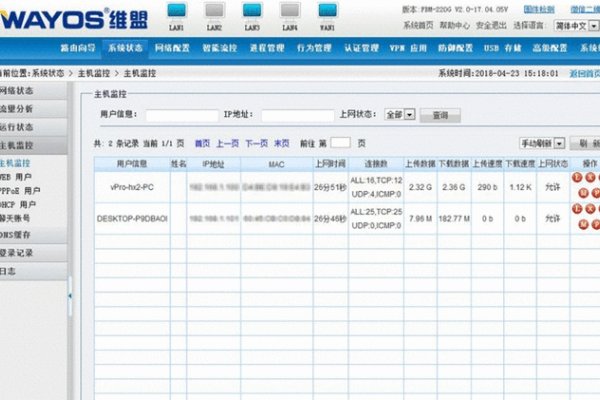Select WEB 用户 in sidebar
The width and height of the screenshot is (600, 400).
(16, 177)
